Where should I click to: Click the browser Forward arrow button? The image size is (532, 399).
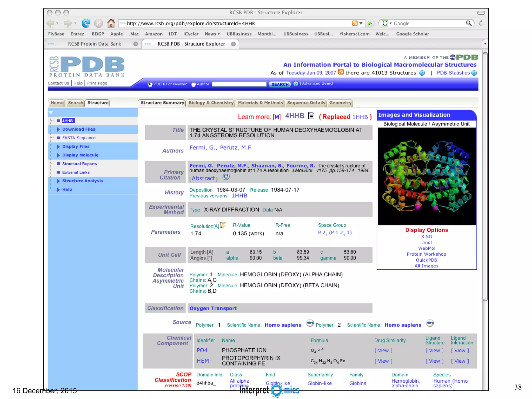pos(68,23)
